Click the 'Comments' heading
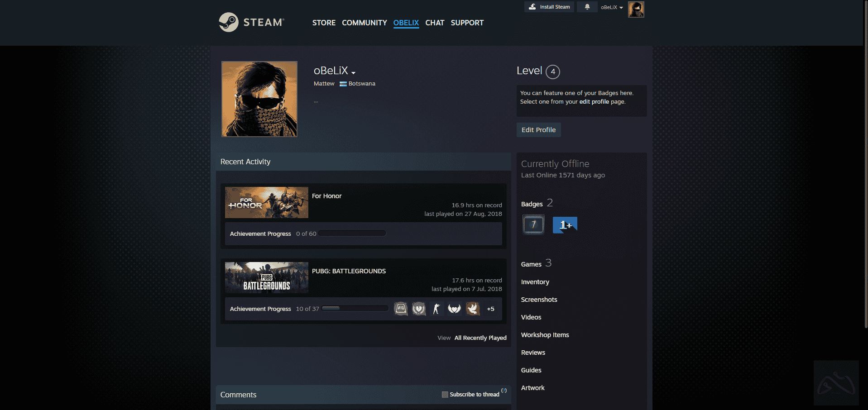 (238, 395)
